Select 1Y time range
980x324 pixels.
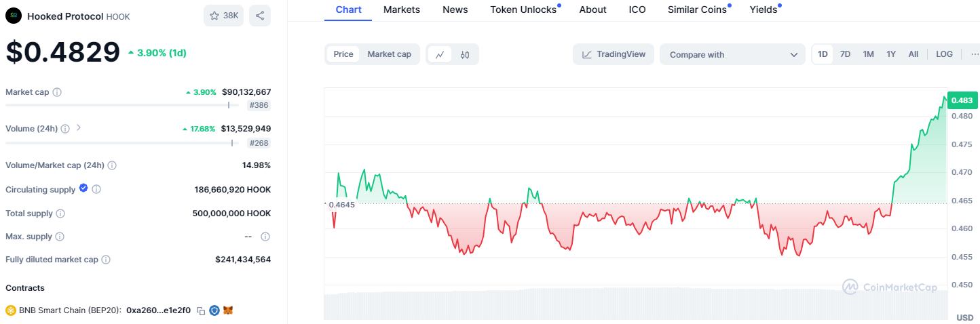click(891, 54)
